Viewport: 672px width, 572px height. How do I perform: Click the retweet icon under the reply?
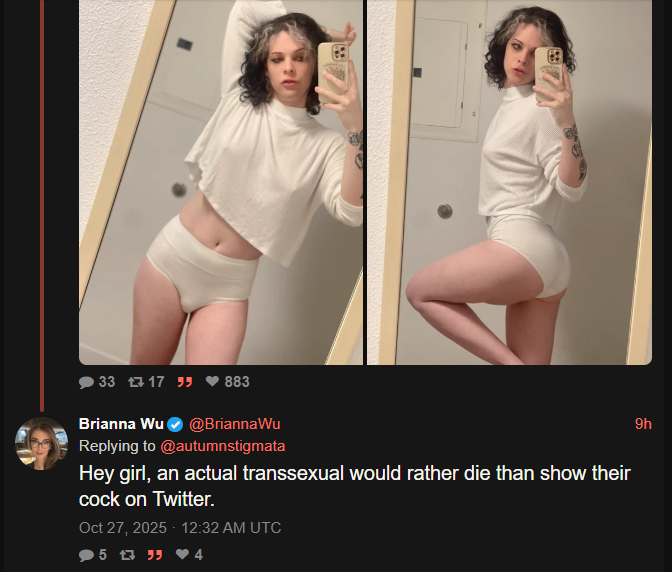[x=127, y=555]
